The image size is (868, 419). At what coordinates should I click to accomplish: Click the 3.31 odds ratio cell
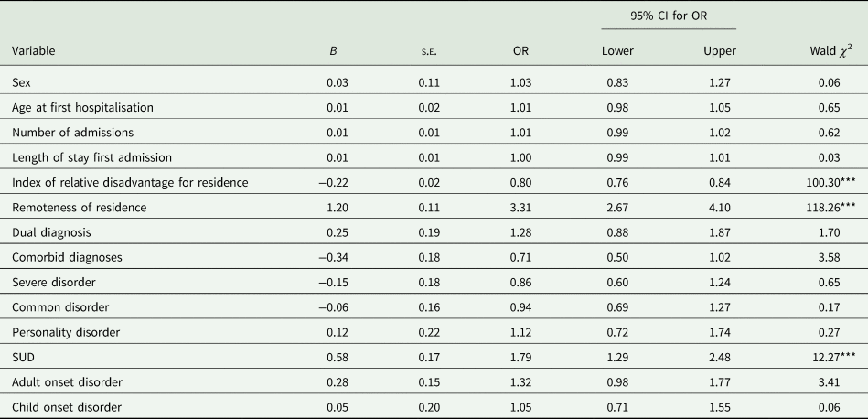[517, 208]
